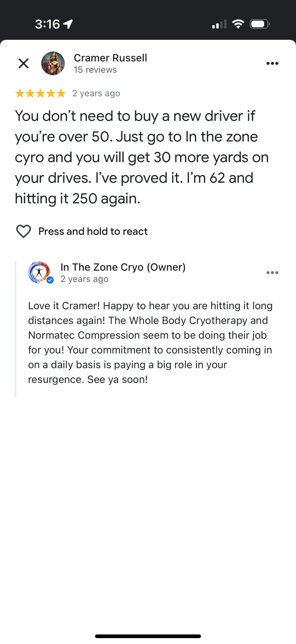View Cramer Russell's 15 reviews

(x=95, y=70)
